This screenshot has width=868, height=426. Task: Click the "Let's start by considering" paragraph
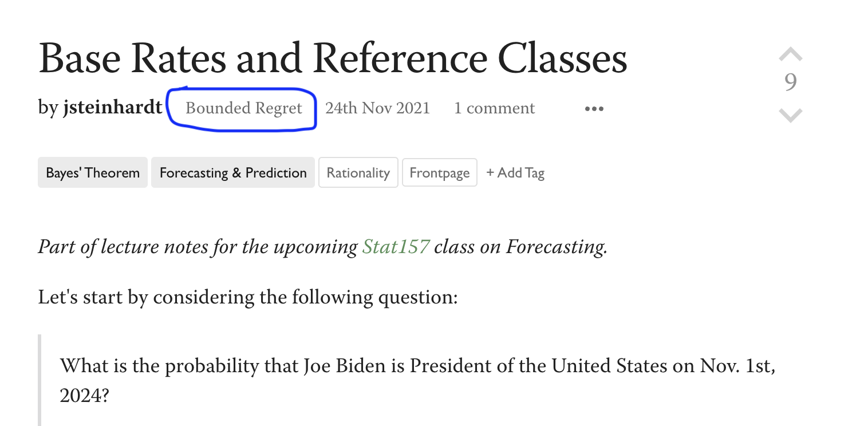[247, 298]
